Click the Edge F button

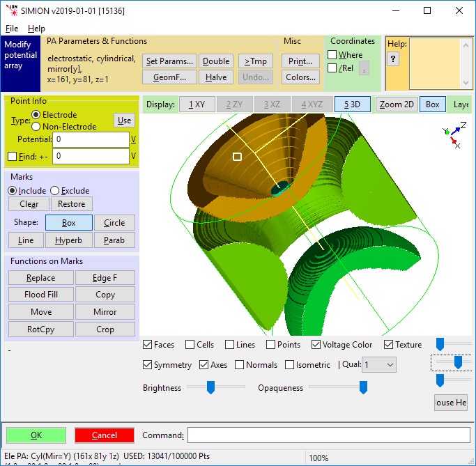(x=105, y=278)
